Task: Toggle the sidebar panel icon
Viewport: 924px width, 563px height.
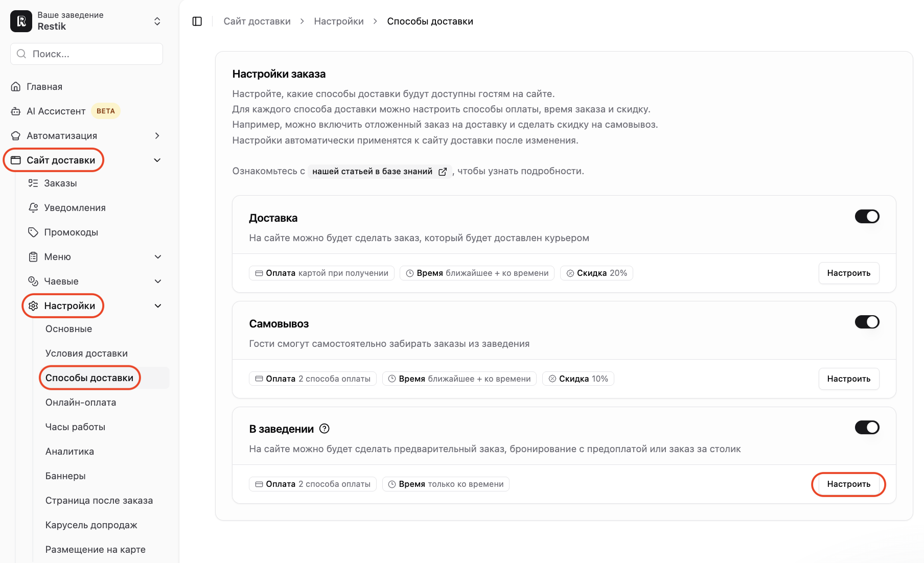Action: tap(197, 21)
